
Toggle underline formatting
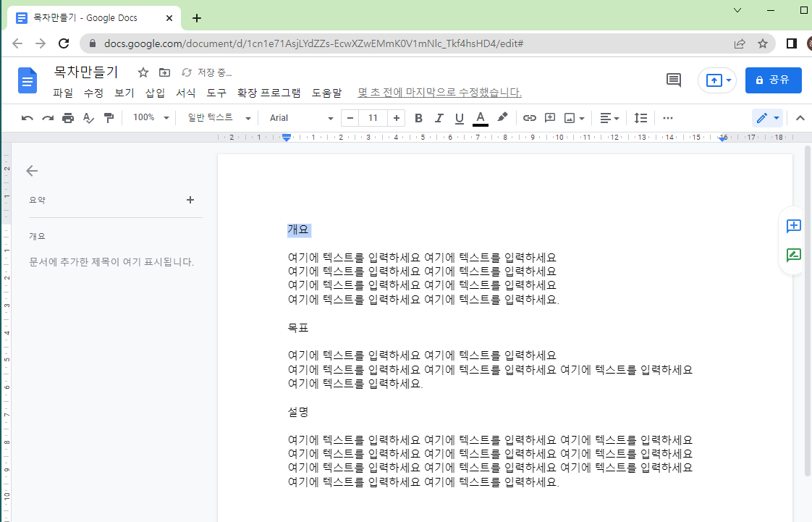[459, 117]
